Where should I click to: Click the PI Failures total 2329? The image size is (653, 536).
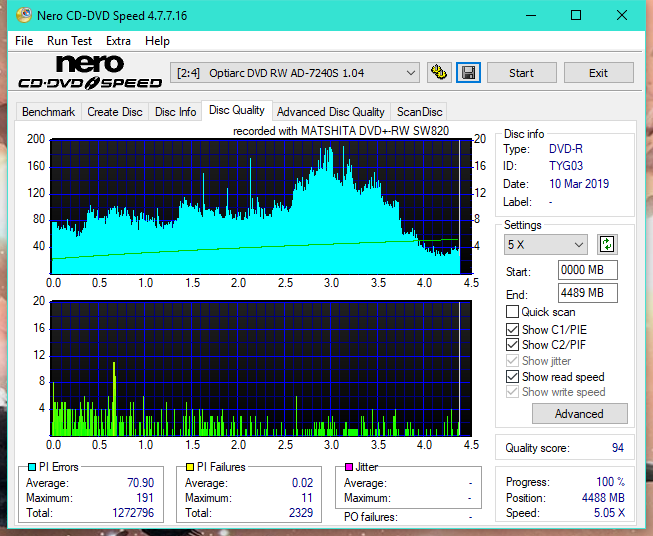[x=301, y=513]
